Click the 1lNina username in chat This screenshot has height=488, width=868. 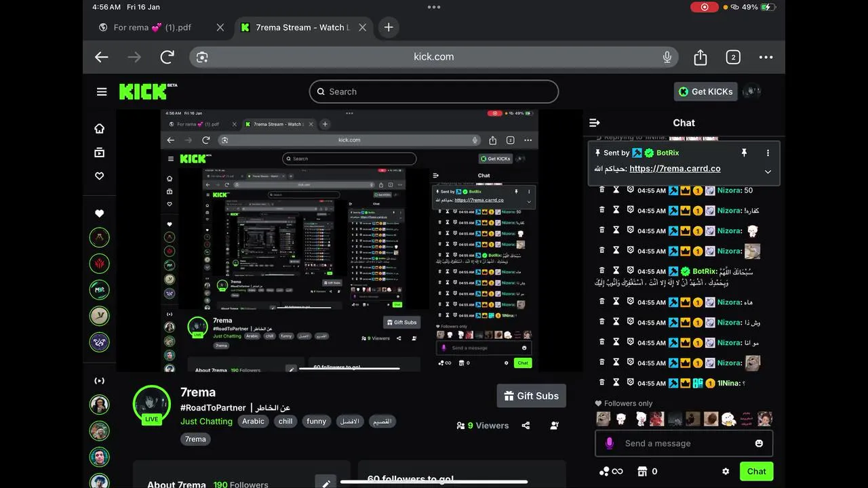click(729, 384)
